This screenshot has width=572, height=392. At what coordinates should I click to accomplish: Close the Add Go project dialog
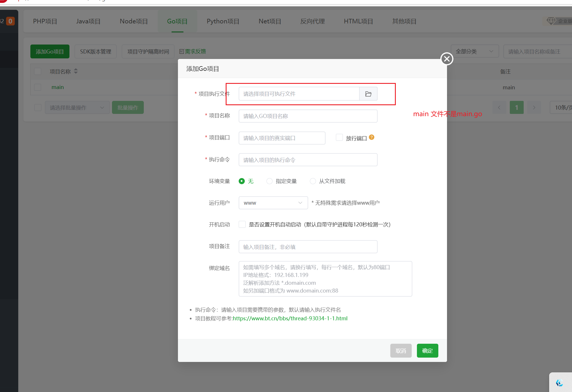447,59
